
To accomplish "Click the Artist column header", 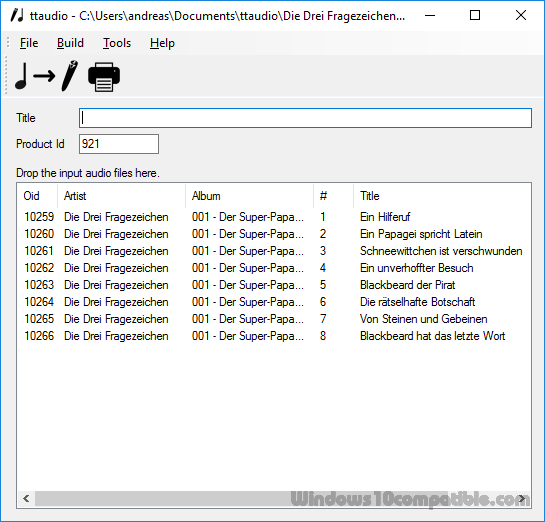I will (x=121, y=196).
